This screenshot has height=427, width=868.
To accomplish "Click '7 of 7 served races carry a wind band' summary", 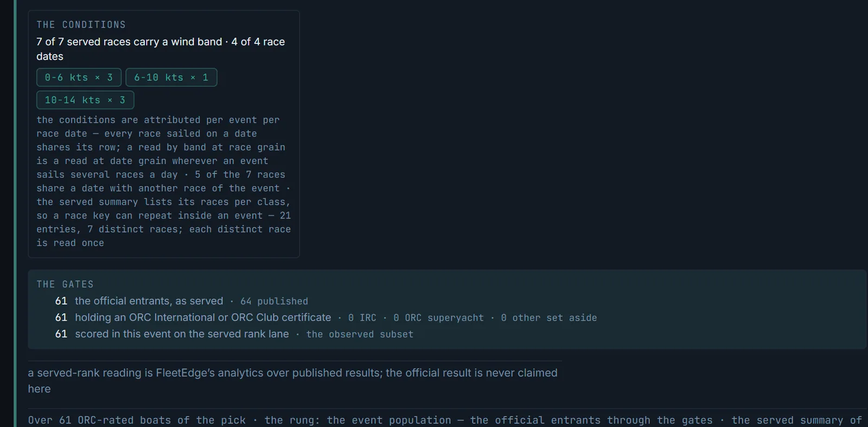I will [x=161, y=49].
